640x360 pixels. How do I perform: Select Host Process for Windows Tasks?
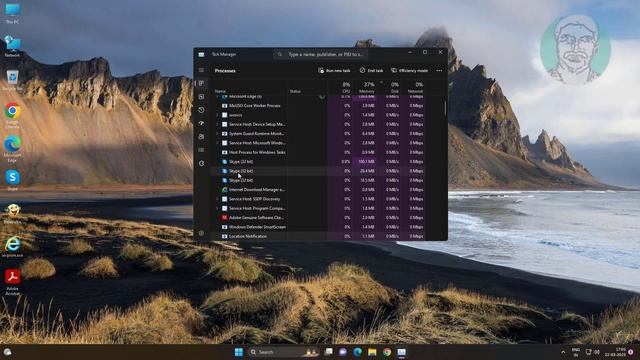tap(319, 152)
